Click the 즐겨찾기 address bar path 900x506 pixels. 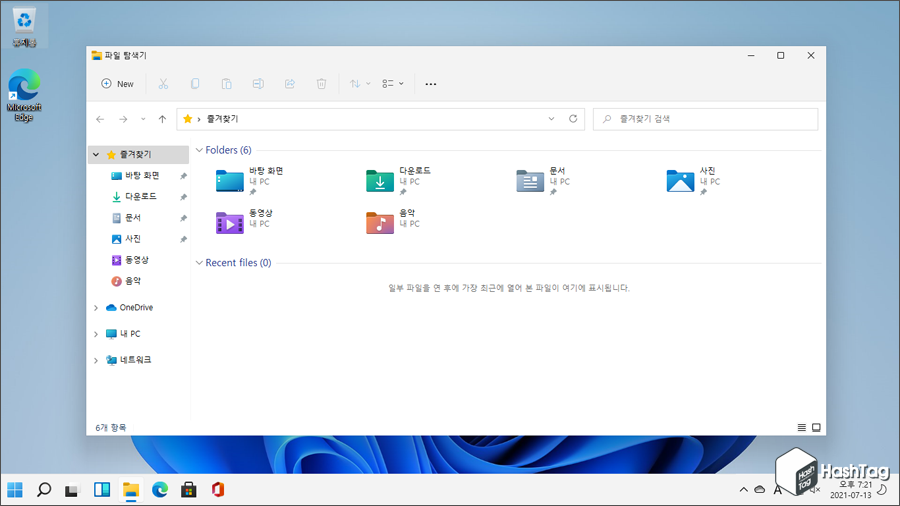222,119
